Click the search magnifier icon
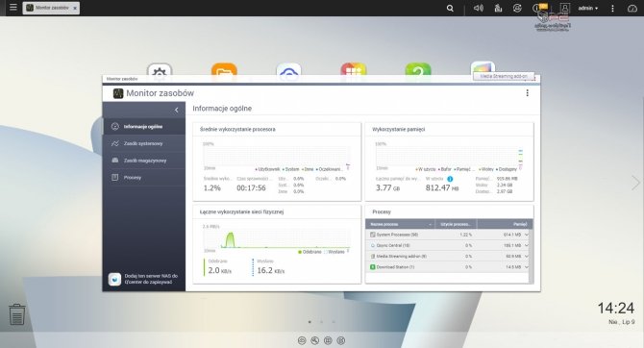Image resolution: width=644 pixels, height=348 pixels. [450, 9]
